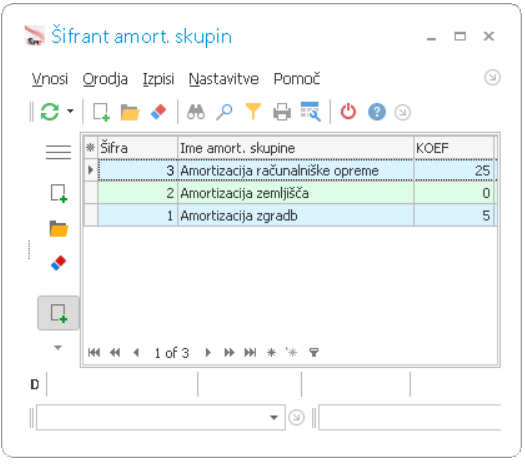The width and height of the screenshot is (525, 464).
Task: Open the Nastavitve menu
Action: [224, 79]
